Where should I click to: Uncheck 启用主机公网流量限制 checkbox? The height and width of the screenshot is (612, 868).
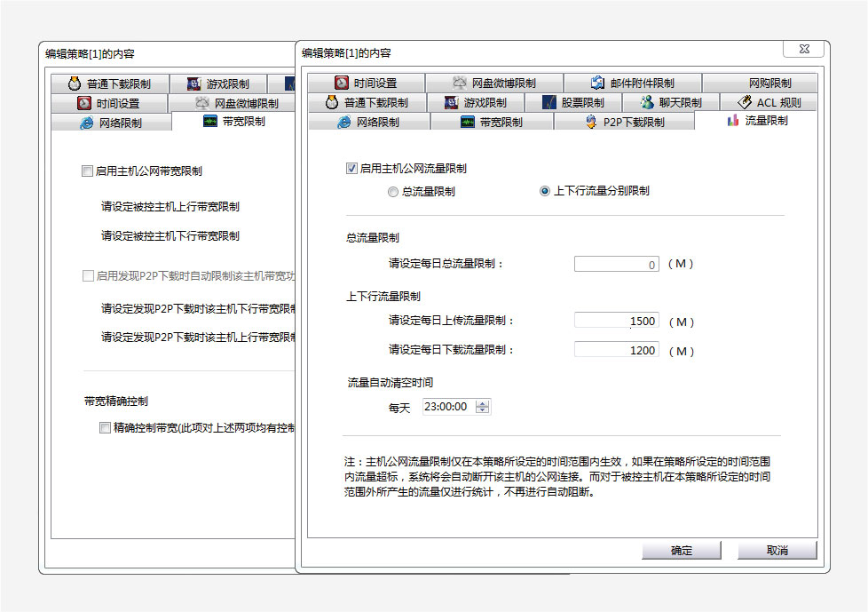[352, 168]
